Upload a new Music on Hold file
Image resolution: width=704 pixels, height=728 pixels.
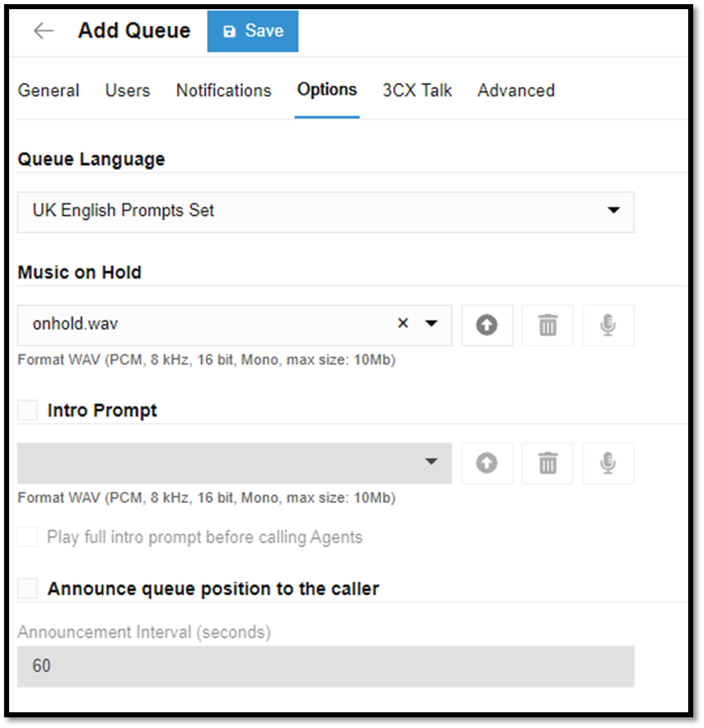[487, 325]
